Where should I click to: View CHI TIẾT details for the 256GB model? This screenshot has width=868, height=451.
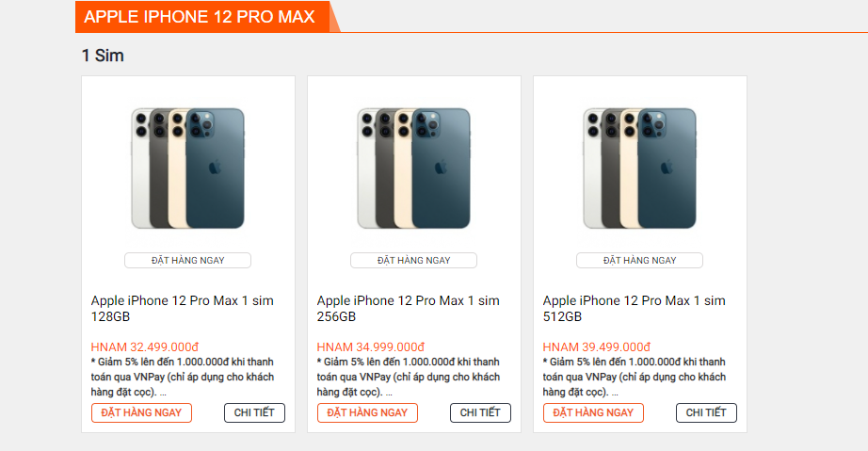480,412
